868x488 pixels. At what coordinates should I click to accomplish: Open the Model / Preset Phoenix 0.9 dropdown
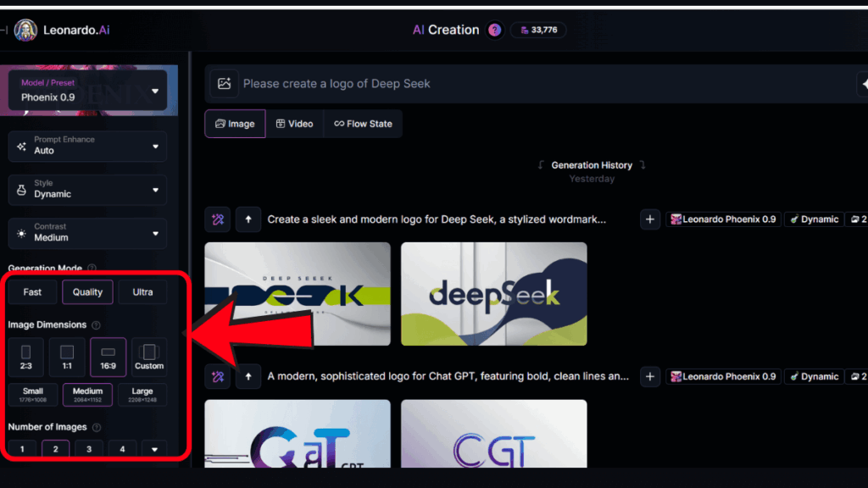click(87, 90)
